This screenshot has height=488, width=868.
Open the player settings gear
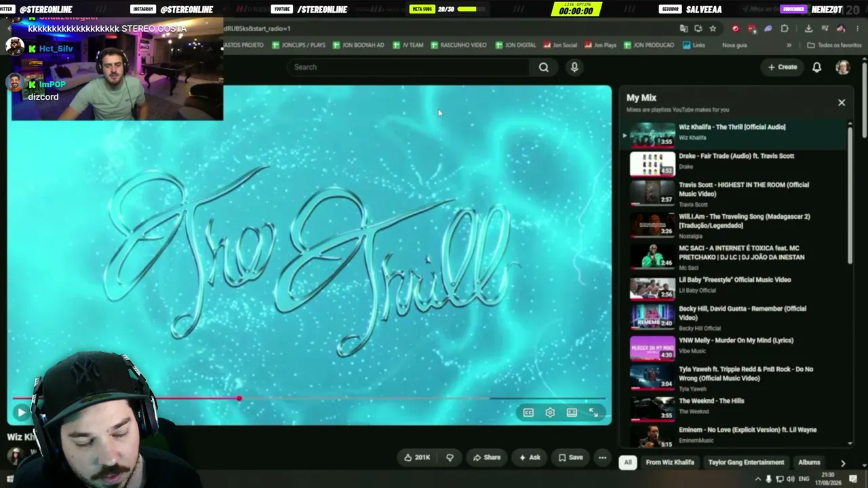coord(550,412)
